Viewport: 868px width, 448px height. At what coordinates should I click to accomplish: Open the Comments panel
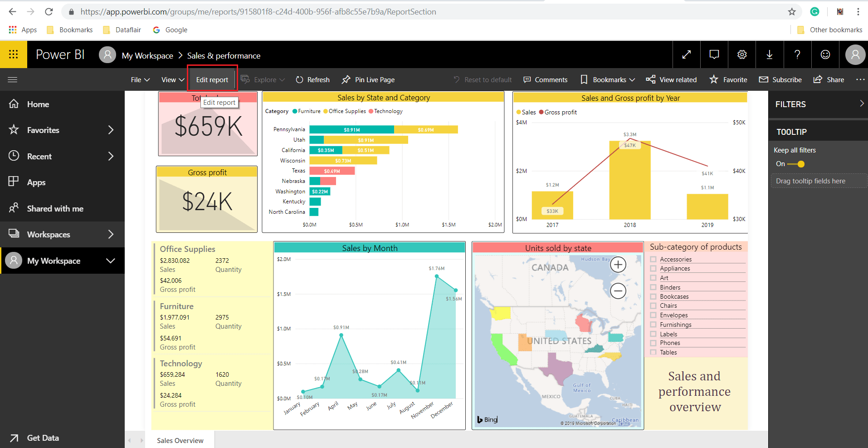(545, 79)
